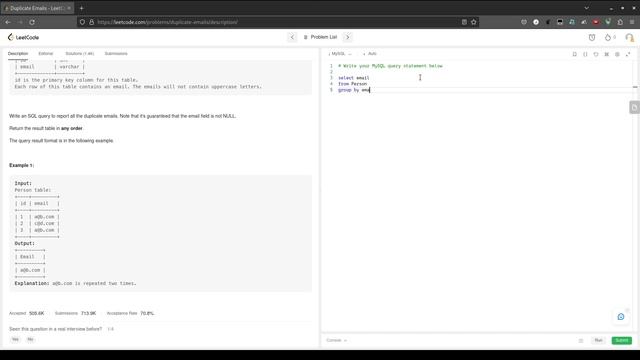This screenshot has width=640, height=360.
Task: Toggle reader view icon in address bar
Action: click(464, 22)
